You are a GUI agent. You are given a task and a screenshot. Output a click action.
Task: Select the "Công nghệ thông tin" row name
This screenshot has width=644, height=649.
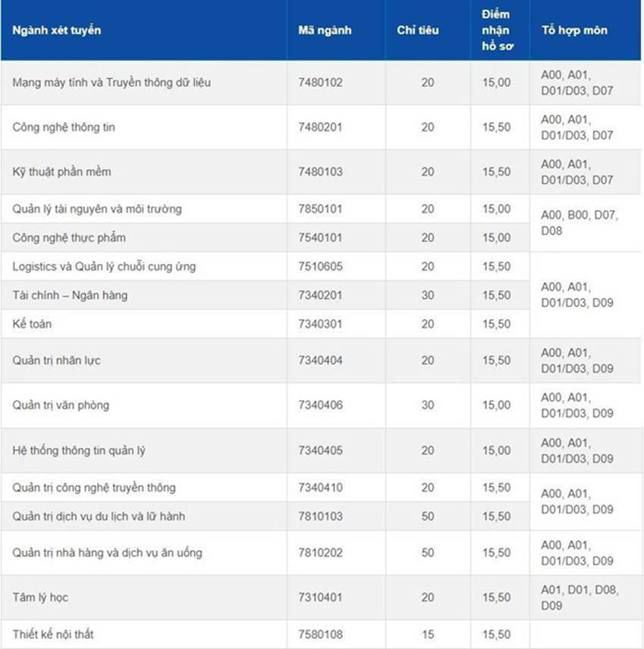click(64, 127)
